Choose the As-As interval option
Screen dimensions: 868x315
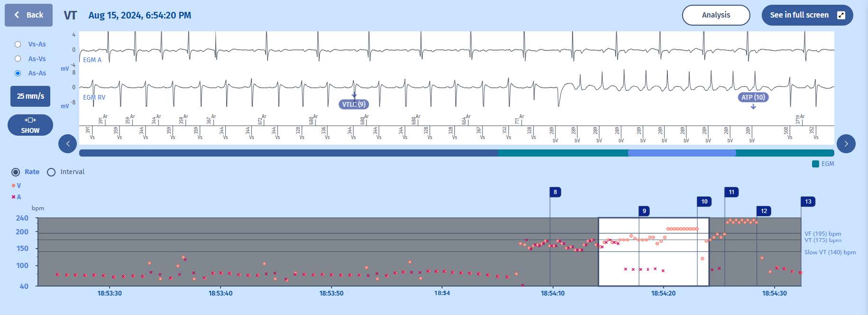[x=18, y=73]
